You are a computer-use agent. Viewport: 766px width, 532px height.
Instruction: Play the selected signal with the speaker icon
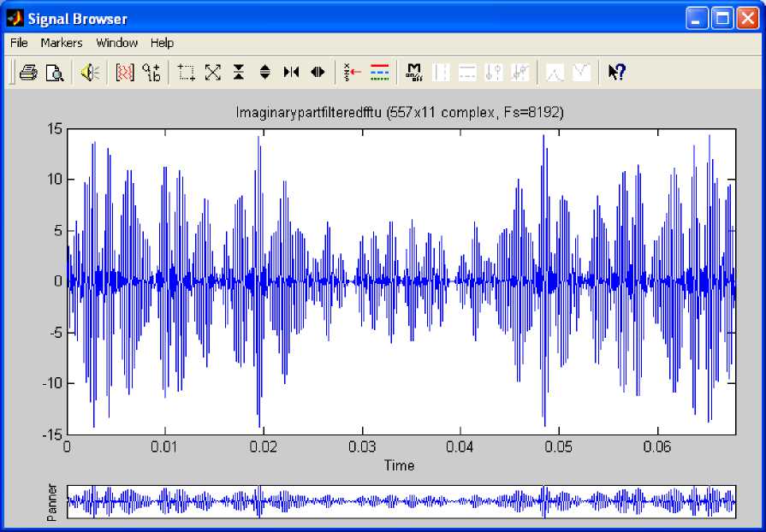click(x=89, y=73)
